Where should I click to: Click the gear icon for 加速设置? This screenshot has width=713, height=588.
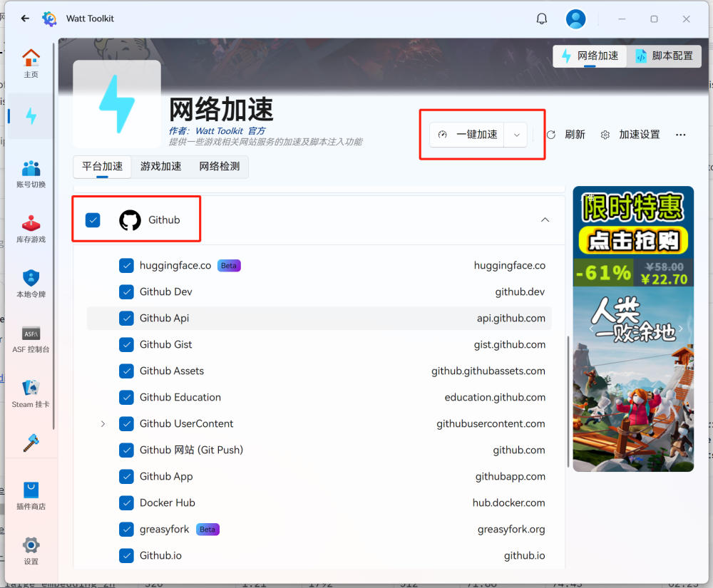coord(605,135)
